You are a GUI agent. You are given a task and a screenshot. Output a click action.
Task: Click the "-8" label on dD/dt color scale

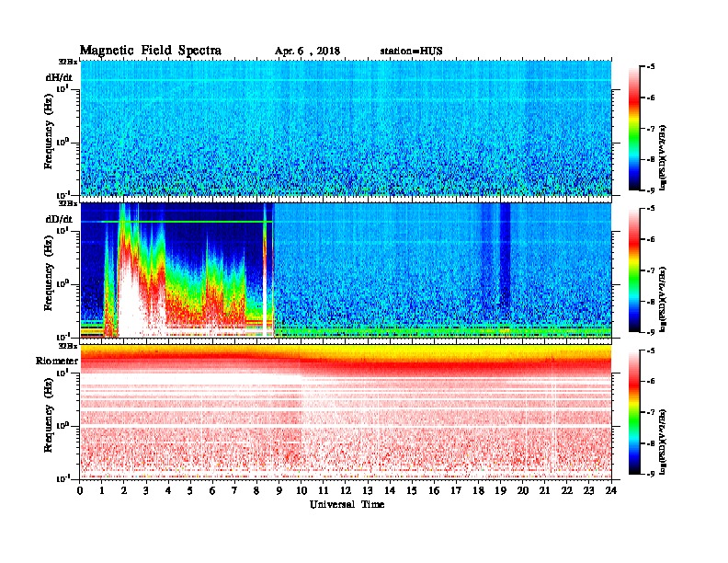[651, 302]
